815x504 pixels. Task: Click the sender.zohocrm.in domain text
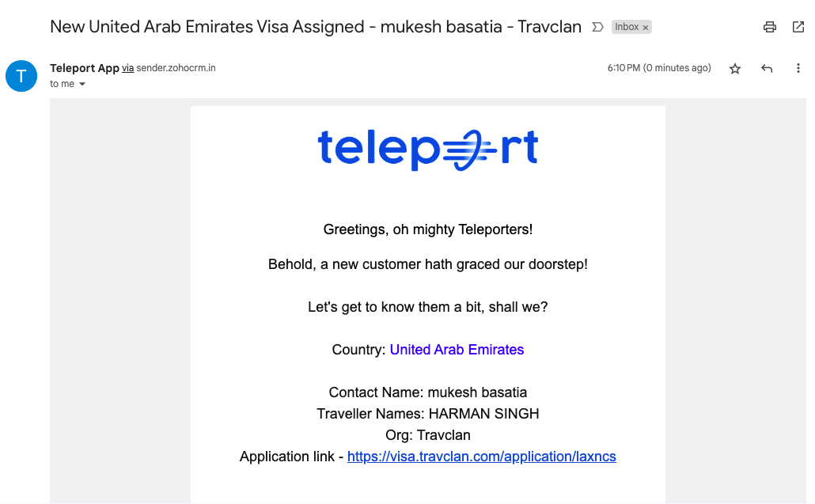[176, 68]
